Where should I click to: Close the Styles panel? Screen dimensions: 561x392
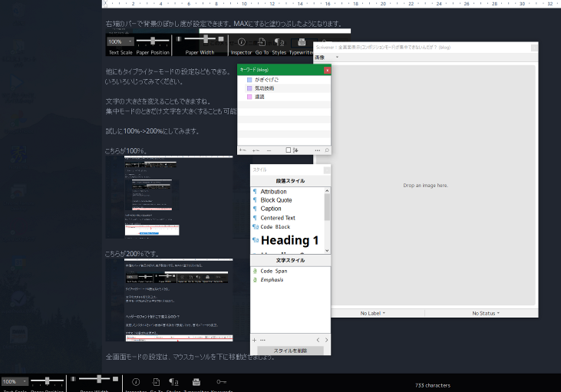tap(327, 170)
